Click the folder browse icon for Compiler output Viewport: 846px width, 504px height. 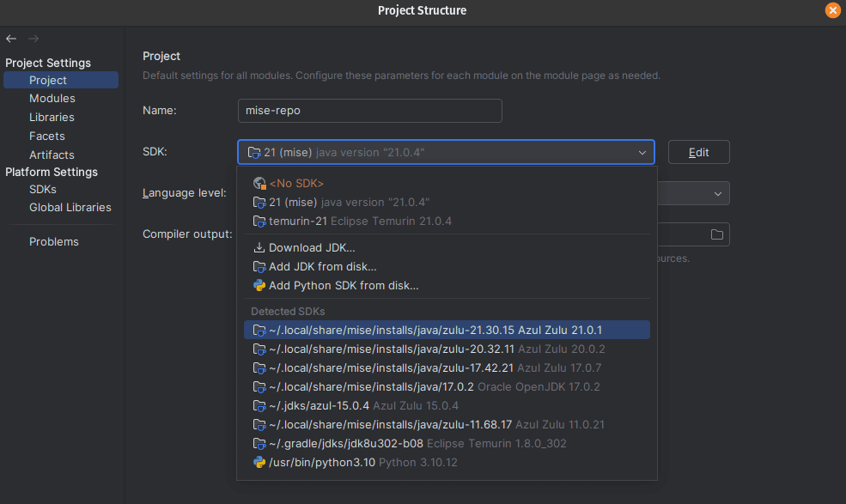(719, 234)
